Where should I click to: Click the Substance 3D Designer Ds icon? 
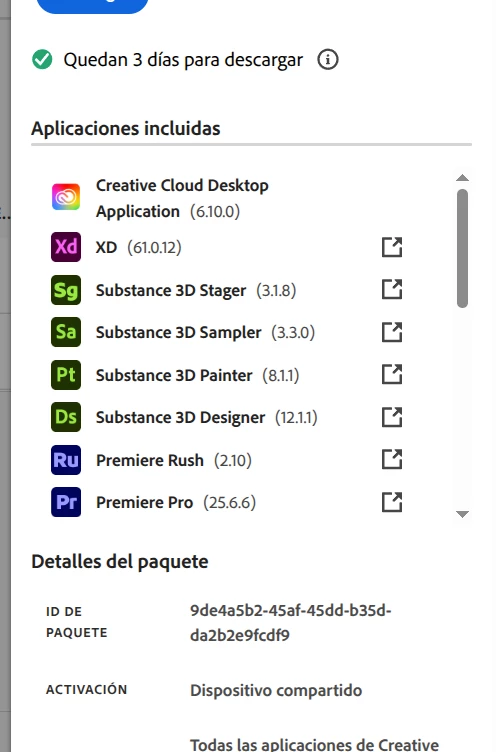(66, 417)
